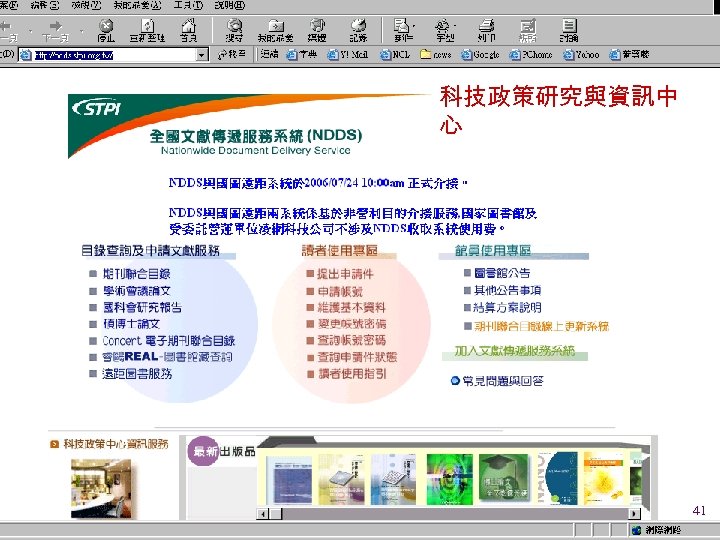720x540 pixels.
Task: Open the 我的最愛(A) menu
Action: tap(137, 6)
